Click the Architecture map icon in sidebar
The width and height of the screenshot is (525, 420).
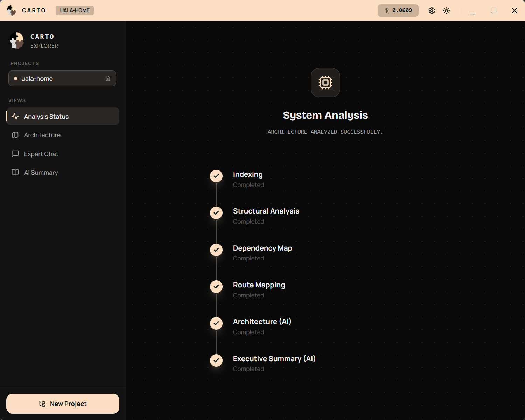coord(15,135)
